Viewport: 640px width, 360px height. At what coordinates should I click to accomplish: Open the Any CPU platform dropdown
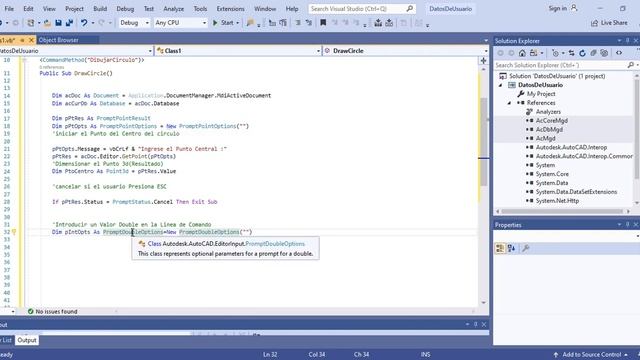coord(204,23)
